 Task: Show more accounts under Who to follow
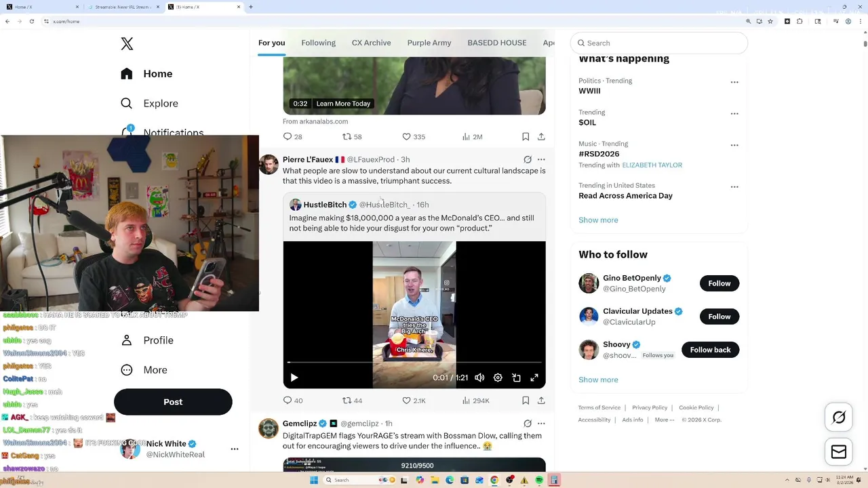598,380
